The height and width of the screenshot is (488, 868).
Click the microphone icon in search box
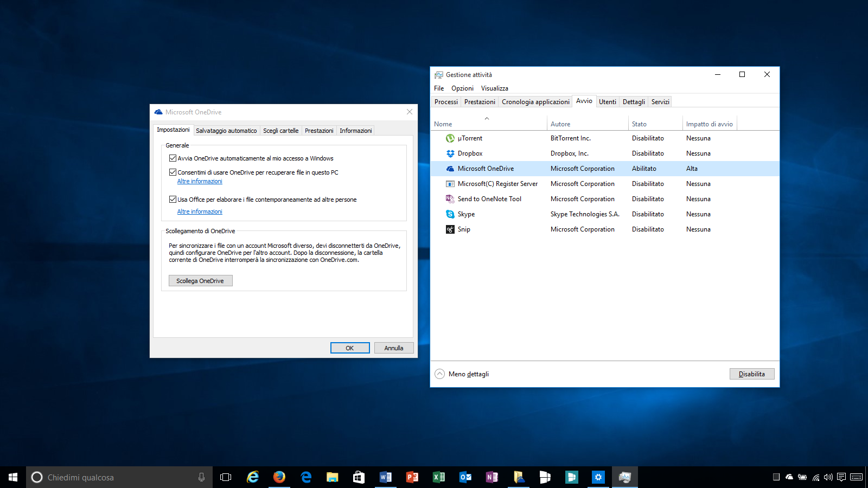coord(201,477)
